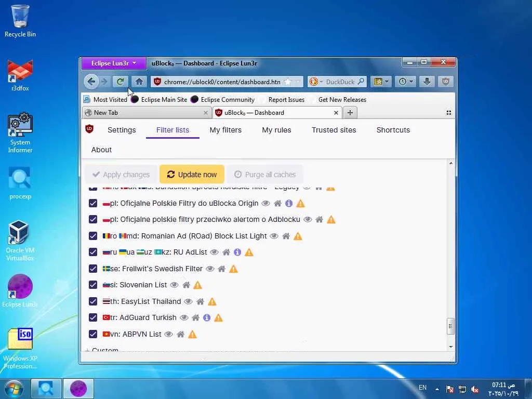Go back with the browser back arrow

coord(91,82)
